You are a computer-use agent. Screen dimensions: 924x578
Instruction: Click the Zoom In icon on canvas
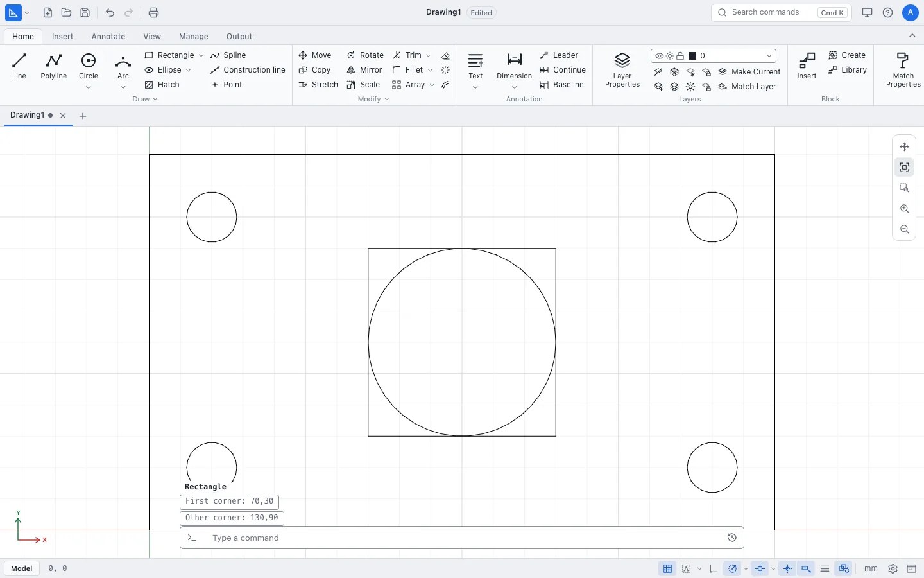[x=904, y=209]
